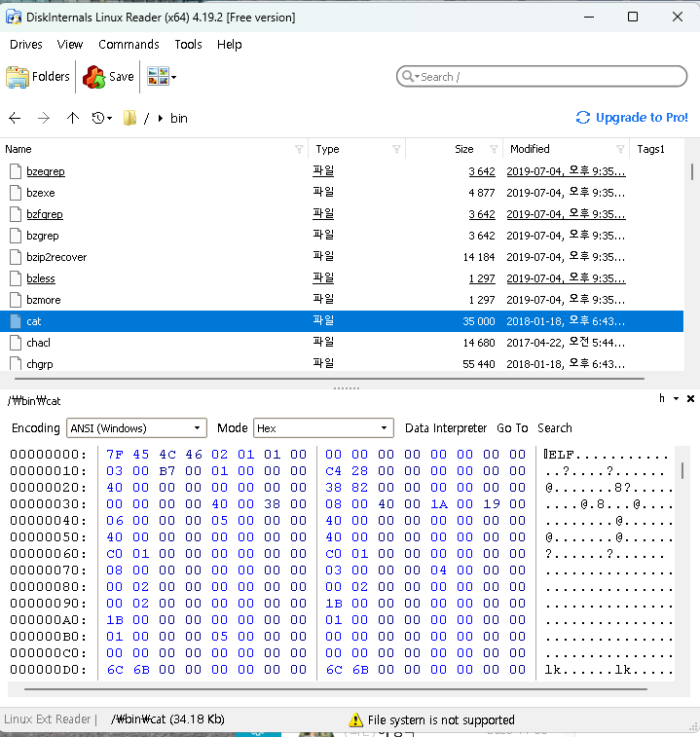Click the highlighted cat file icon
This screenshot has height=737, width=700.
point(16,321)
